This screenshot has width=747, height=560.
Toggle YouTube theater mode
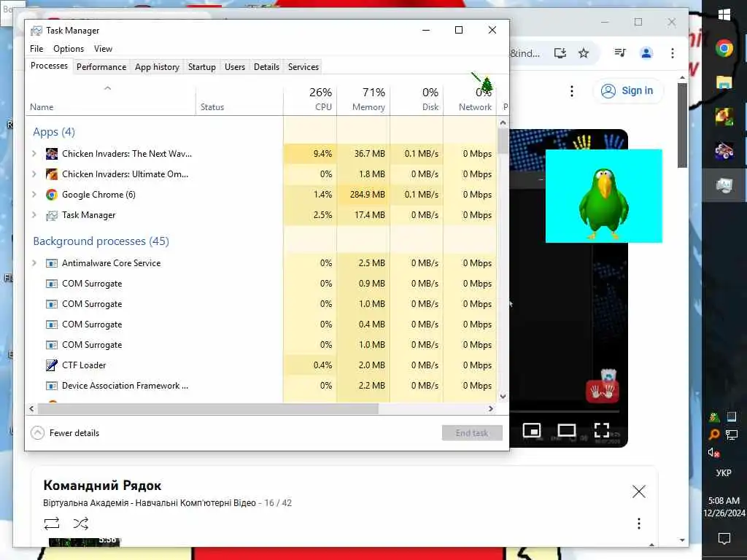click(566, 430)
